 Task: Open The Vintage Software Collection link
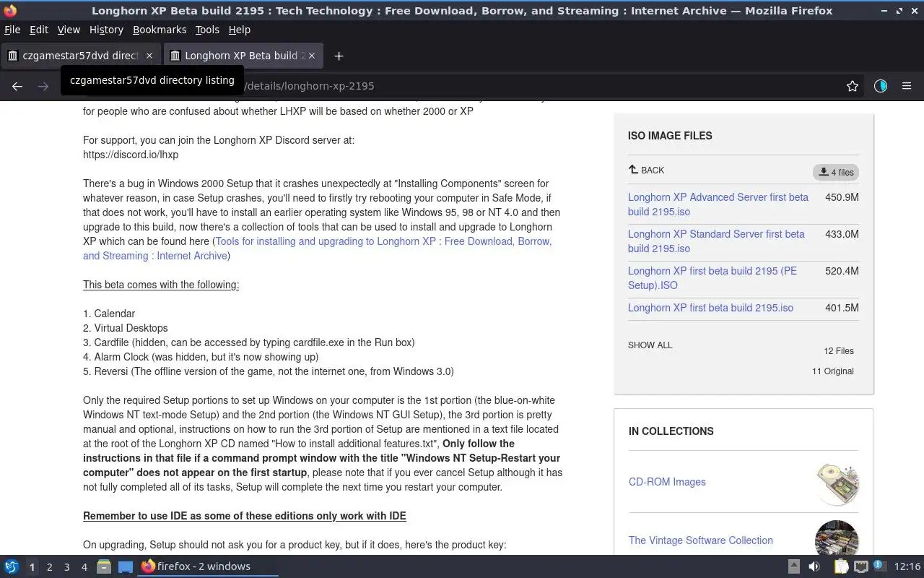(x=700, y=540)
